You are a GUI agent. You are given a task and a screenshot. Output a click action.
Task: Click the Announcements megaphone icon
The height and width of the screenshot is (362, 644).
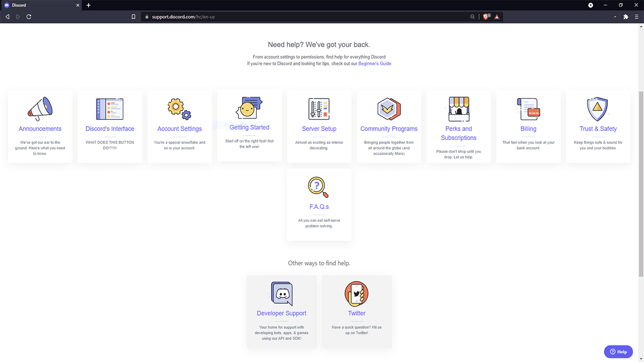[x=40, y=109]
